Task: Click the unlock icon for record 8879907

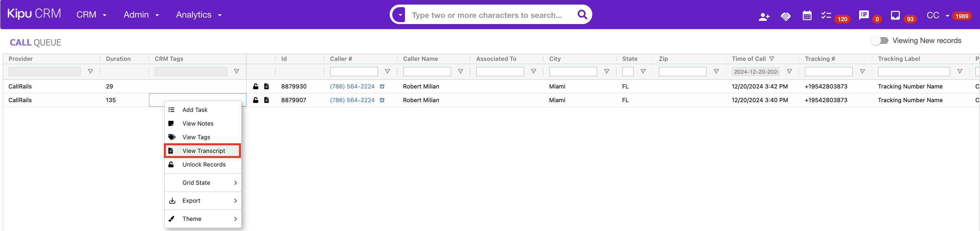Action: 256,100
